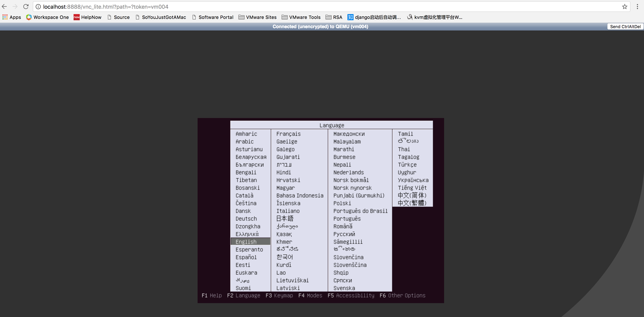Choose Français in the language list

[x=288, y=134]
